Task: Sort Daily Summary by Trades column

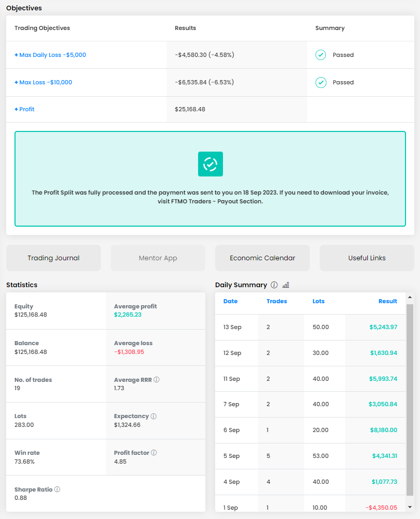Action: point(277,301)
